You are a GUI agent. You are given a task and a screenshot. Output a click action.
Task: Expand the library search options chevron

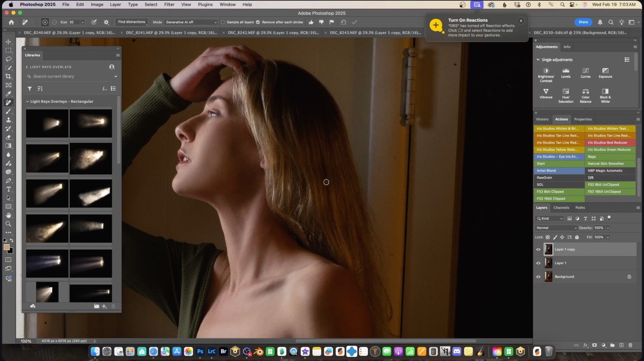[x=116, y=76]
